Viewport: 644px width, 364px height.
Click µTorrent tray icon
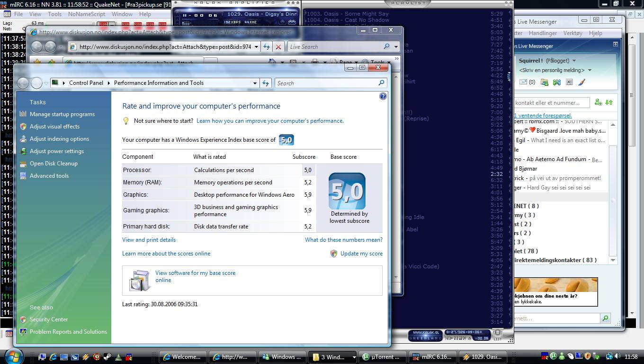click(x=553, y=356)
